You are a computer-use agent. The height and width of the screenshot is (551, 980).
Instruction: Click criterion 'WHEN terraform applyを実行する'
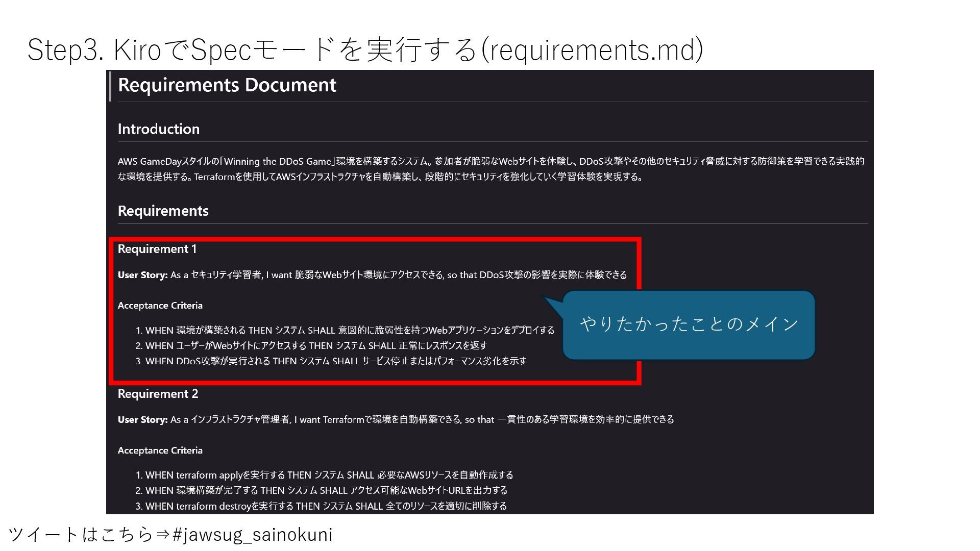[324, 475]
